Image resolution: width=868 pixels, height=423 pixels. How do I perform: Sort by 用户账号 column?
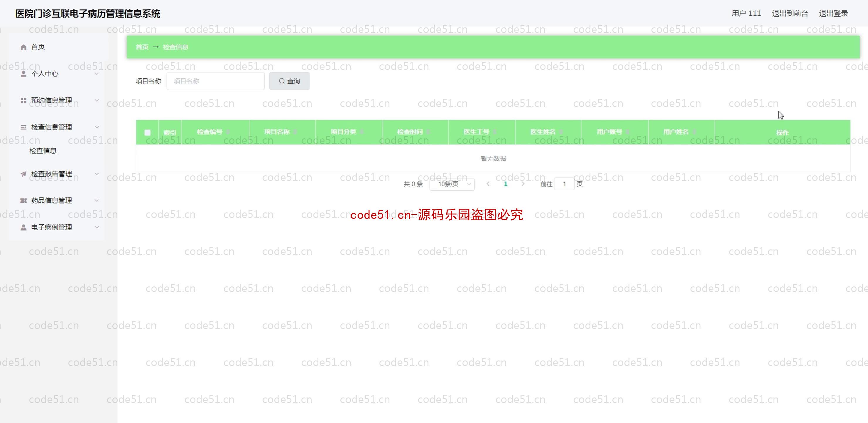[627, 132]
